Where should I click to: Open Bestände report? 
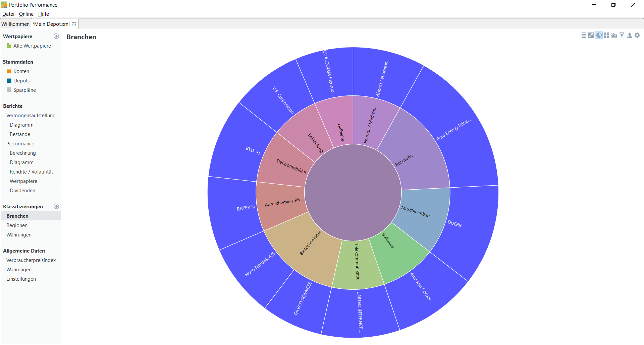coord(20,134)
